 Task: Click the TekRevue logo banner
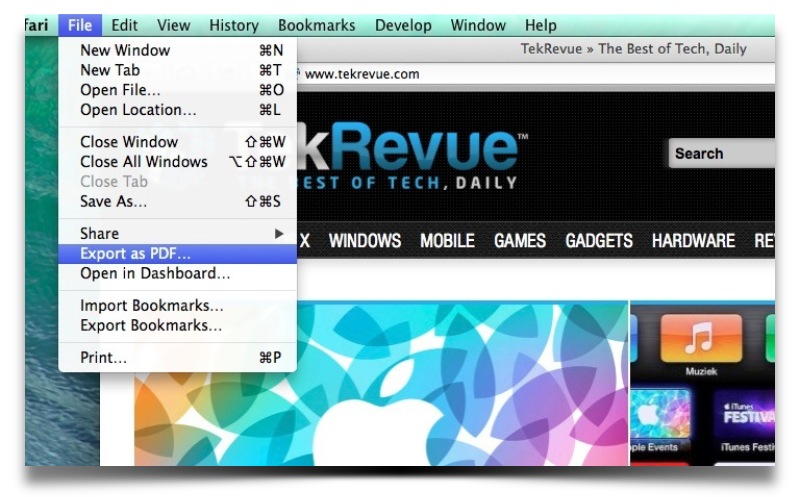coord(413,155)
